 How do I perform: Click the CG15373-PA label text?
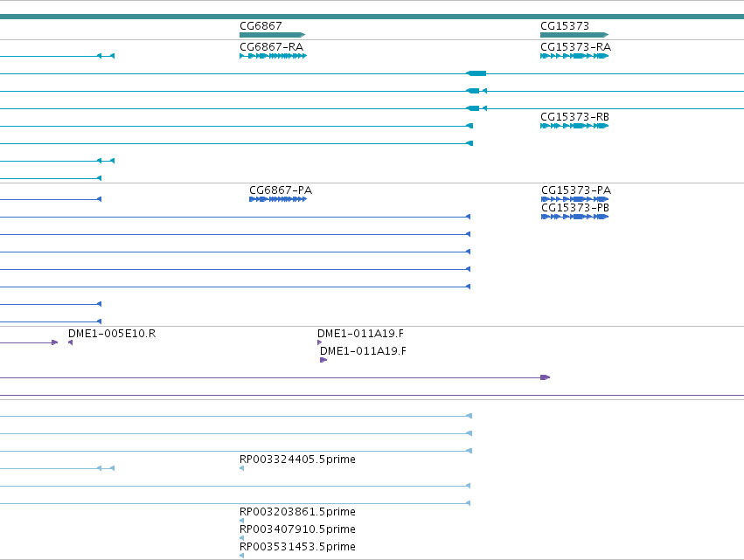tap(576, 190)
